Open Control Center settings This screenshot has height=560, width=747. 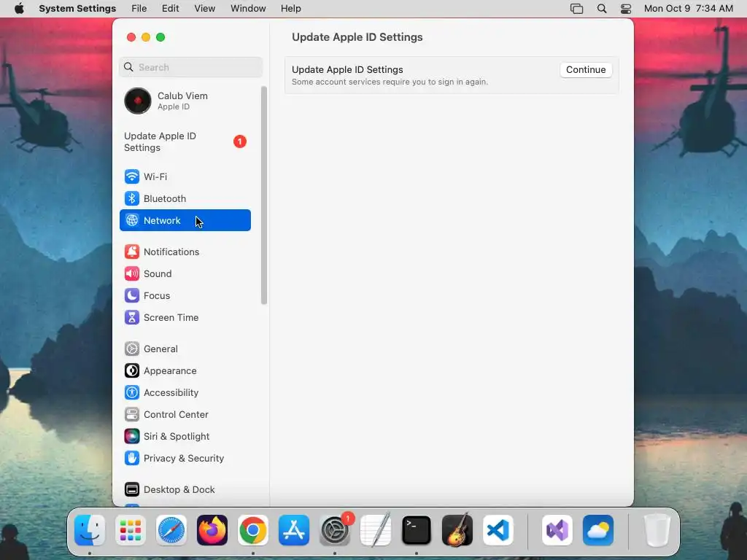coord(185,415)
